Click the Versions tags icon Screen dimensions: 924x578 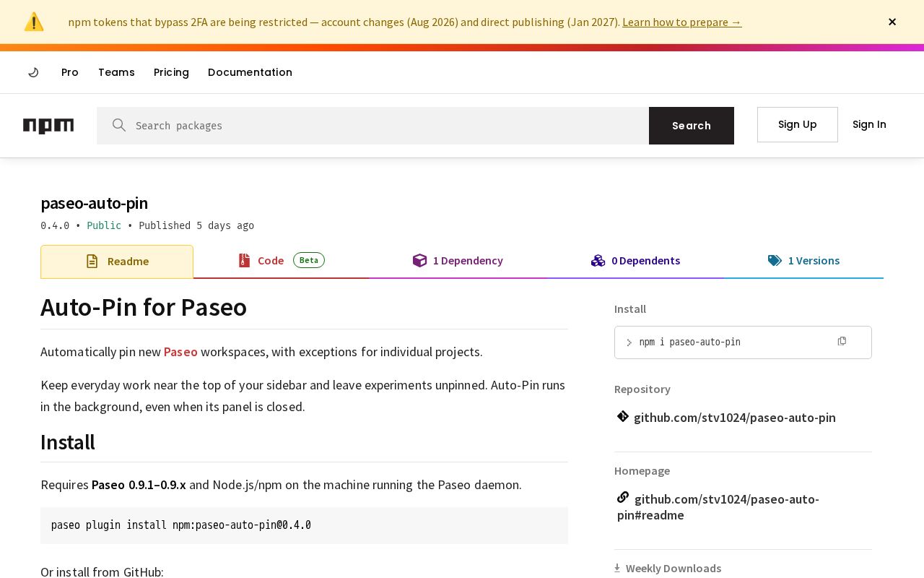coord(775,261)
